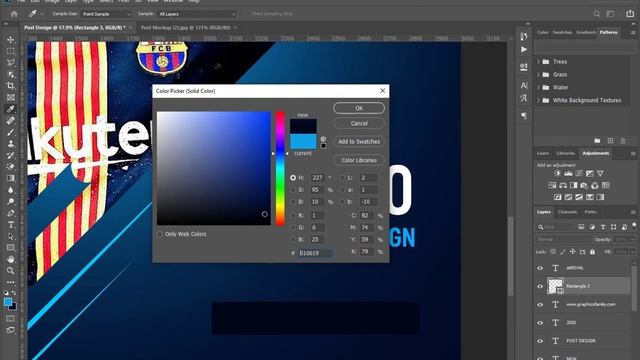Select the Pen tool
Screen dimensions: 640x360
pos(11,213)
